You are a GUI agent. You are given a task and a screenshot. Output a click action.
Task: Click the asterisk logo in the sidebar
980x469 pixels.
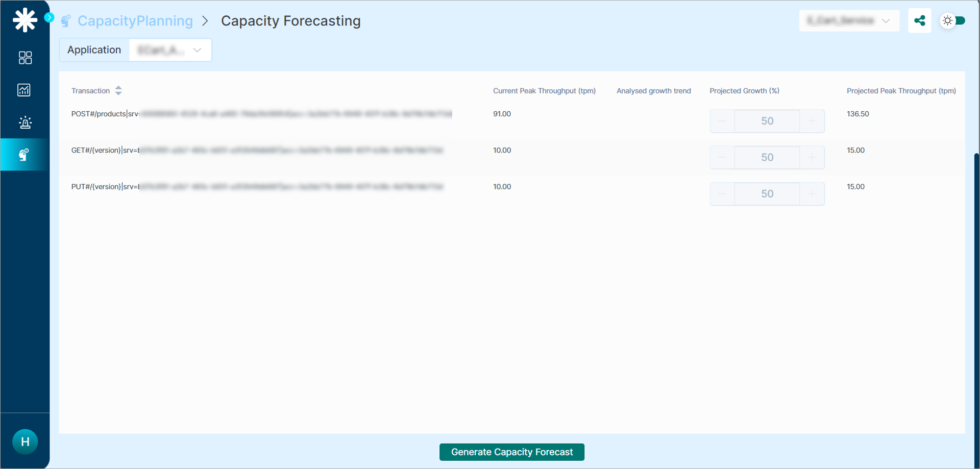(x=24, y=20)
